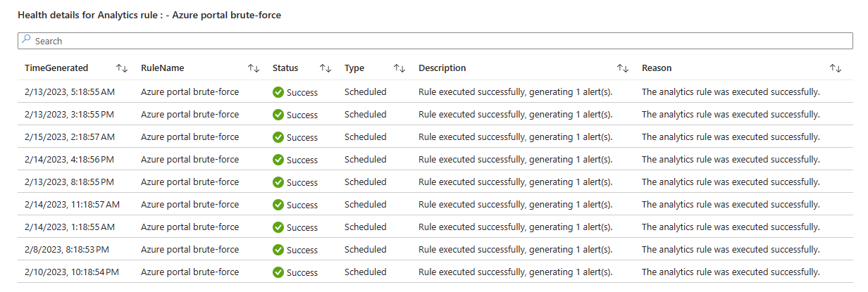This screenshot has width=868, height=292.
Task: Click Success icon for 2/15/2023 2:18:57 AM row
Action: 278,137
